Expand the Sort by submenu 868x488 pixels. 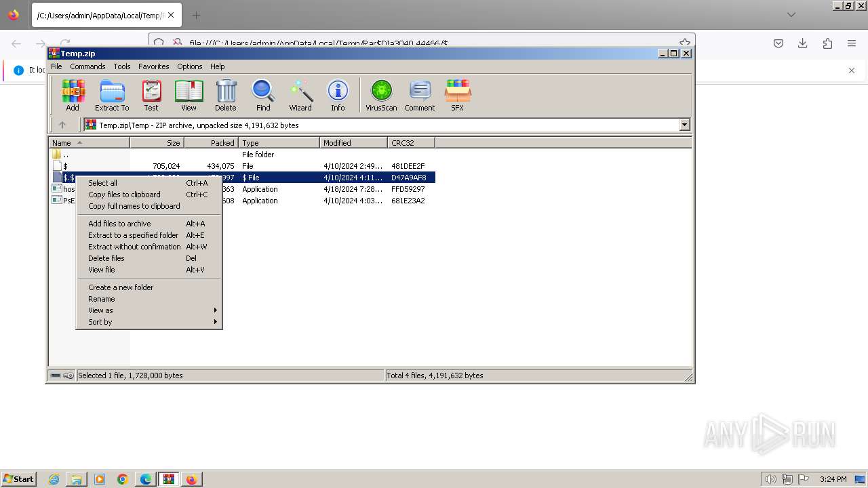pos(149,322)
